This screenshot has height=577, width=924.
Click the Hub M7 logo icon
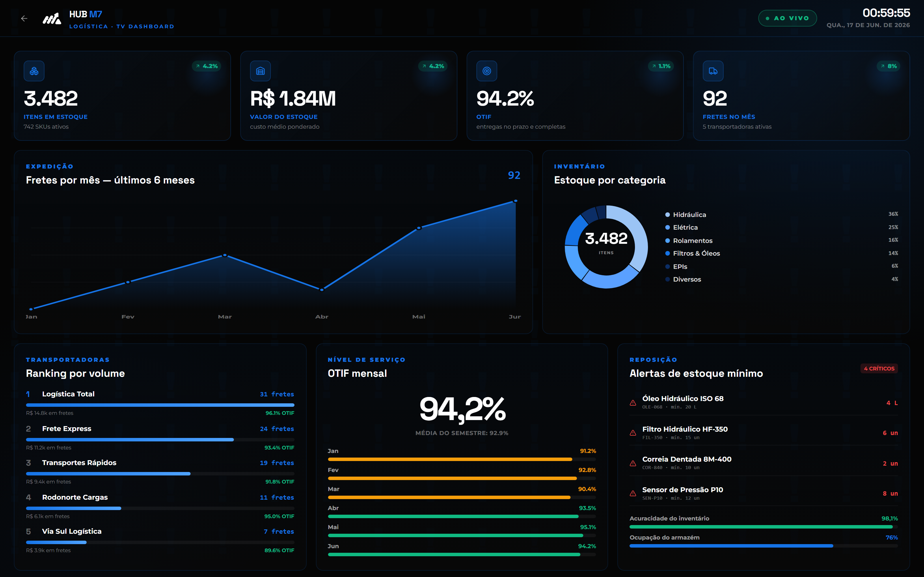52,18
